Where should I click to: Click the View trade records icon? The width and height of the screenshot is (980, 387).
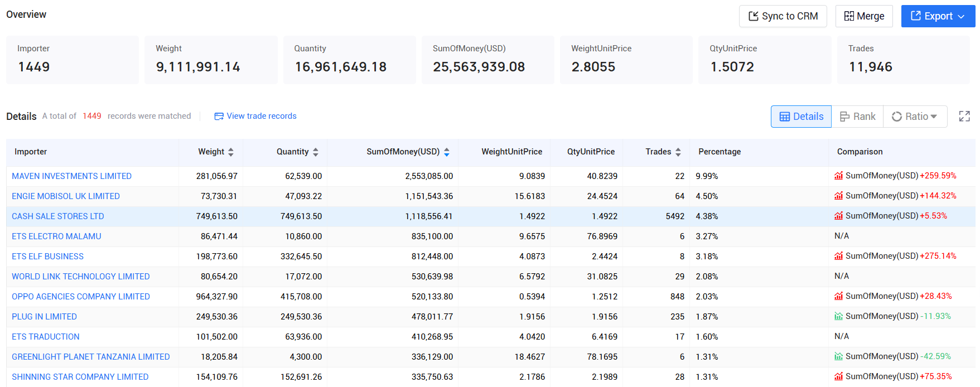click(x=219, y=116)
